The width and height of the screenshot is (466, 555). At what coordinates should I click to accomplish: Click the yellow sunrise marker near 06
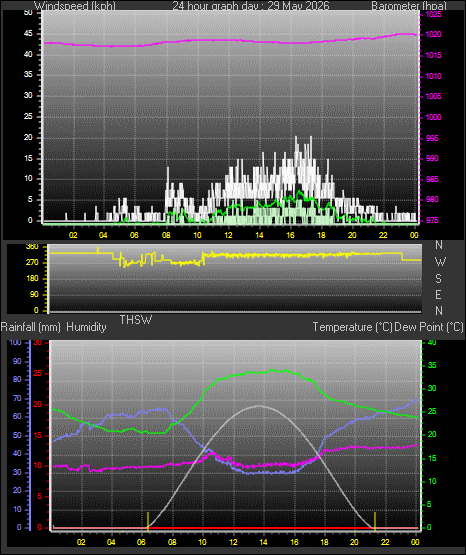click(x=148, y=521)
